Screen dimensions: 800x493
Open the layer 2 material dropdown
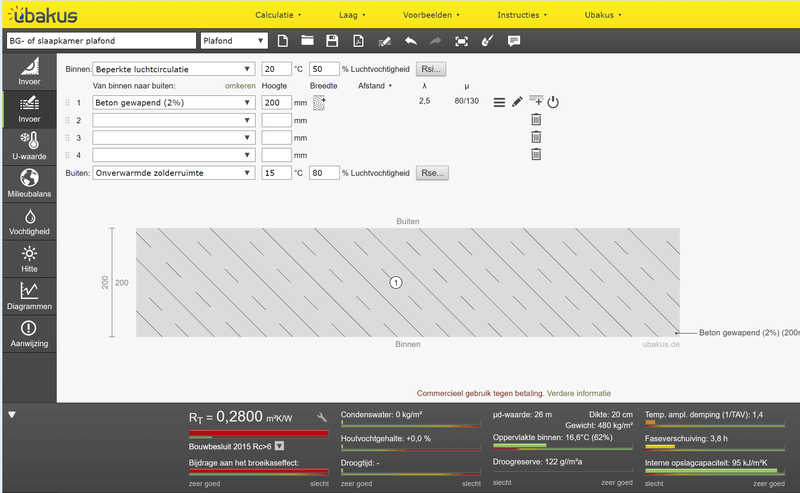coord(173,120)
